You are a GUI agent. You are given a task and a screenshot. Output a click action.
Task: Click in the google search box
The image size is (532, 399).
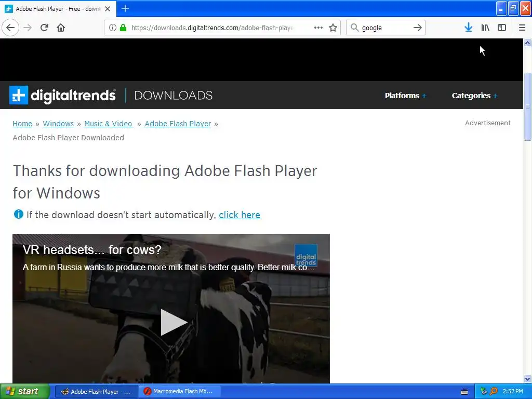[x=385, y=28]
